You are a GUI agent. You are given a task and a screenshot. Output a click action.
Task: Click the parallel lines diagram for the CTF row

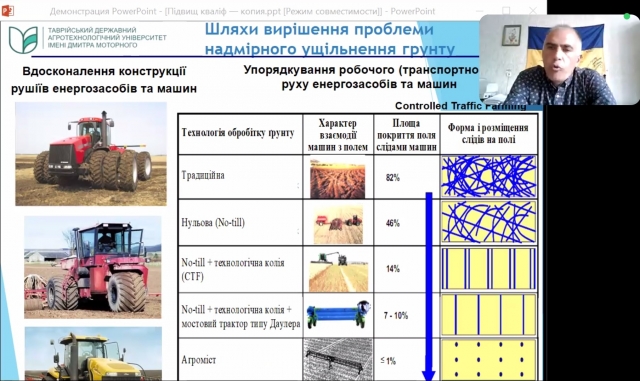[x=489, y=269]
